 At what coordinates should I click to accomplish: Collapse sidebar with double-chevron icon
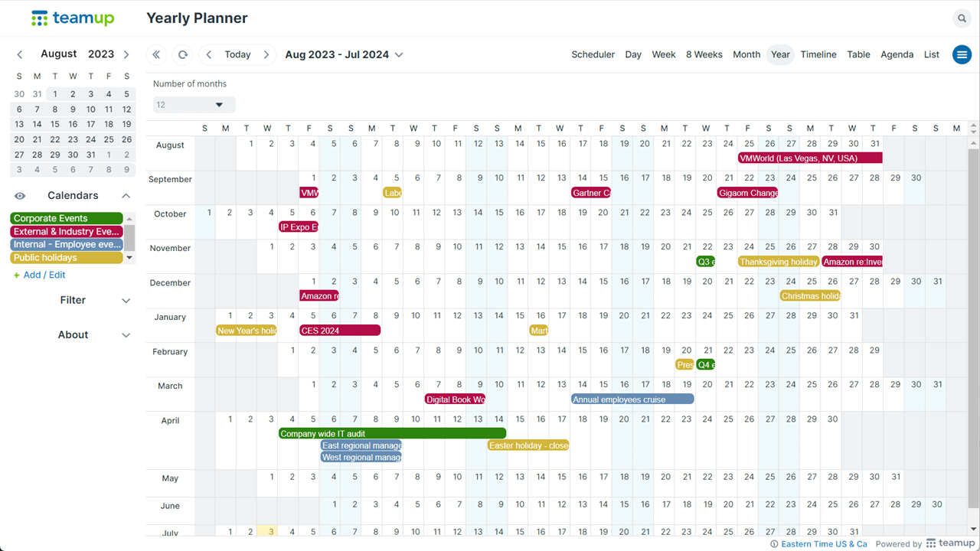tap(156, 54)
